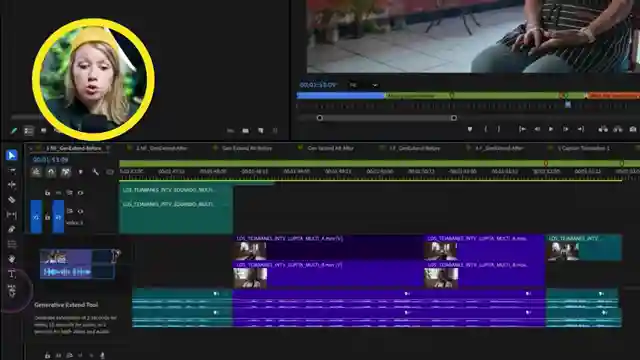Screen dimensions: 640x360
Task: Click the orange marker on timeline ruler
Action: pos(546,163)
